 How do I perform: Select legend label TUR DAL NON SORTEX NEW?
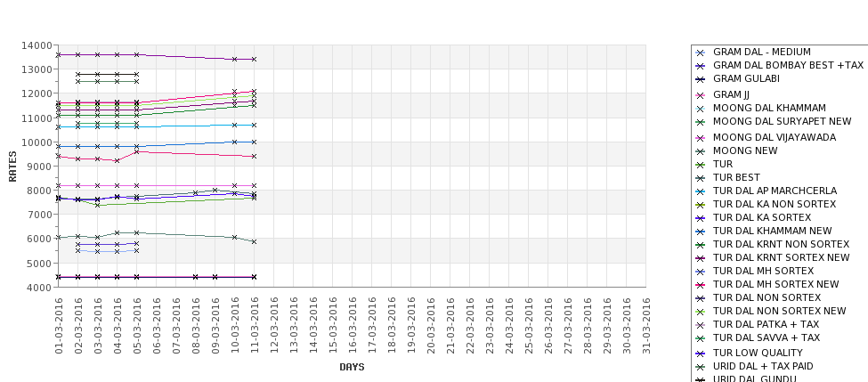click(780, 311)
